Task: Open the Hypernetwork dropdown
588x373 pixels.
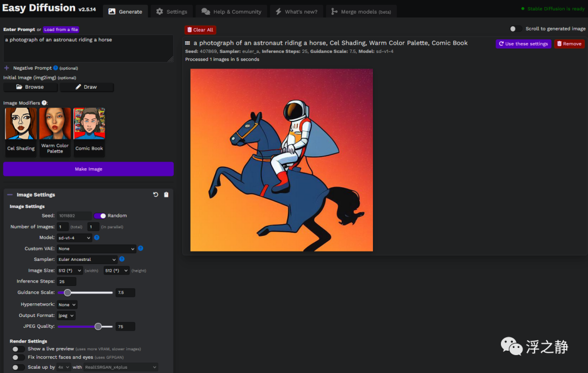Action: [67, 305]
